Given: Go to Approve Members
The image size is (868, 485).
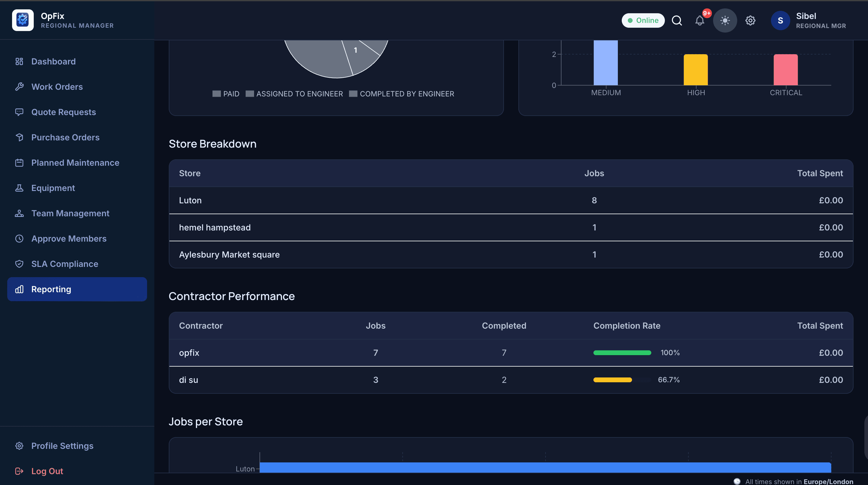Looking at the screenshot, I should click(77, 239).
